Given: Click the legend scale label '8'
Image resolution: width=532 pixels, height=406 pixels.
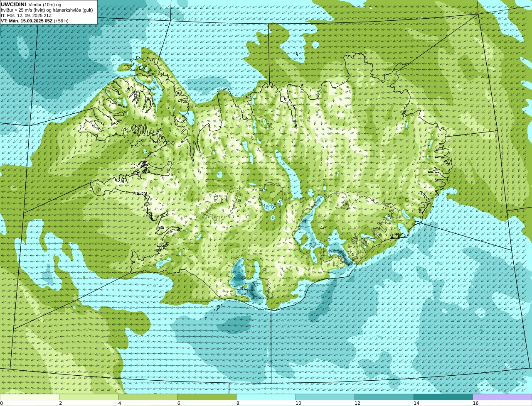Looking at the screenshot, I should click(238, 403).
